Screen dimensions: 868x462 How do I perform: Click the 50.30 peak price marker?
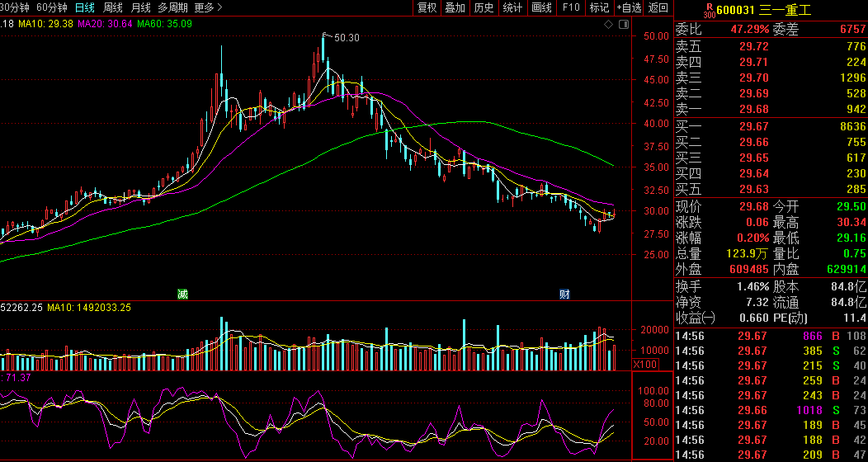(347, 38)
